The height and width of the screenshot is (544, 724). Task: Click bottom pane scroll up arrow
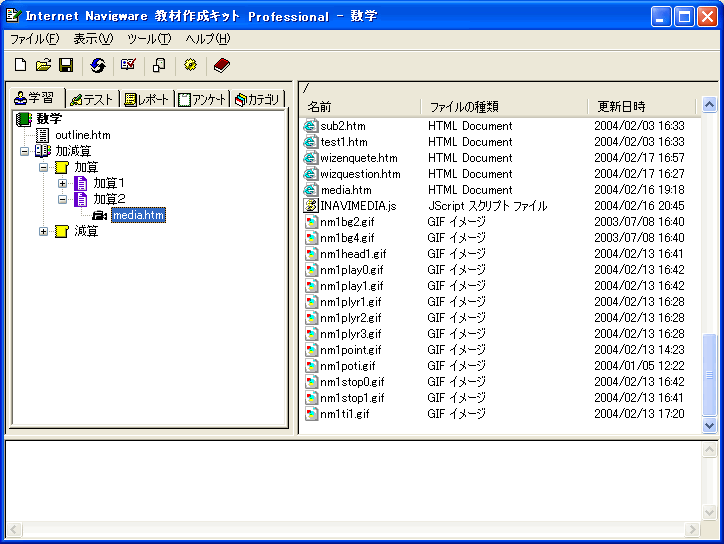(709, 450)
